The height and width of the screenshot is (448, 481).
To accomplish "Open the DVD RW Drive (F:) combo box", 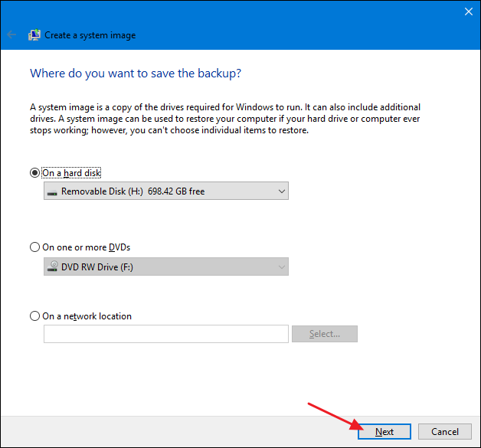I will click(x=165, y=267).
